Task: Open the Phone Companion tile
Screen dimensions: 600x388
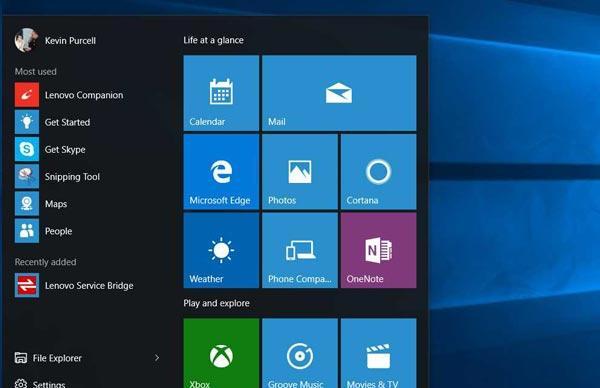Action: 300,250
